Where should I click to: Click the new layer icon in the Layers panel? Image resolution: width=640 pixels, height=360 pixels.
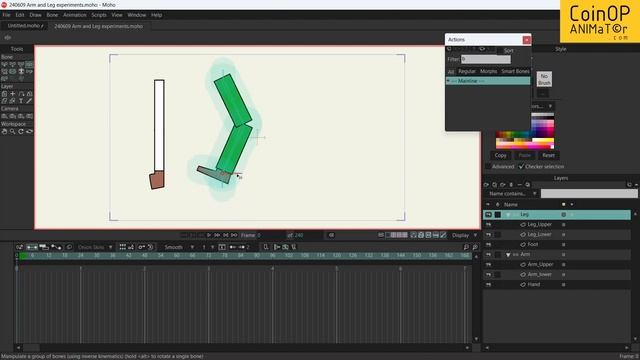(x=486, y=185)
